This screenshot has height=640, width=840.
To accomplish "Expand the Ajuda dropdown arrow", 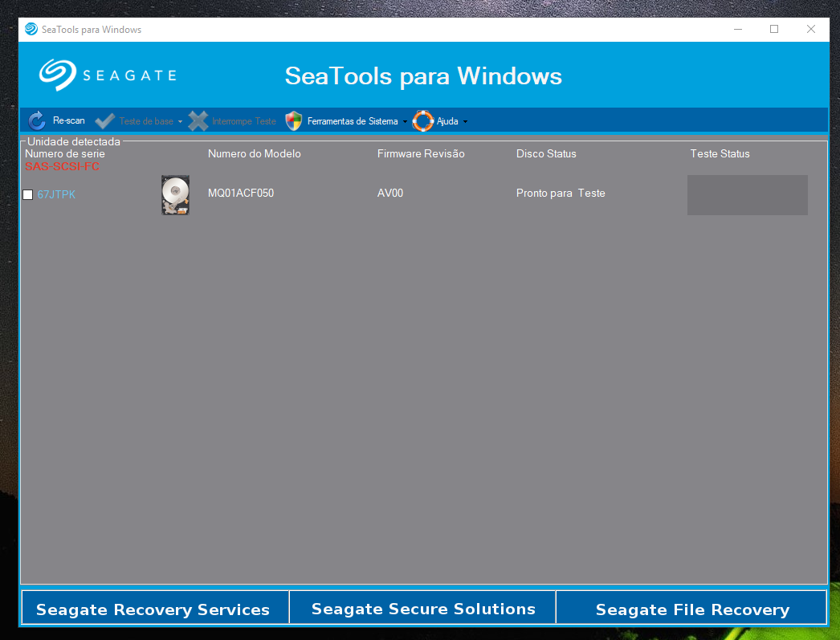I will [x=465, y=121].
